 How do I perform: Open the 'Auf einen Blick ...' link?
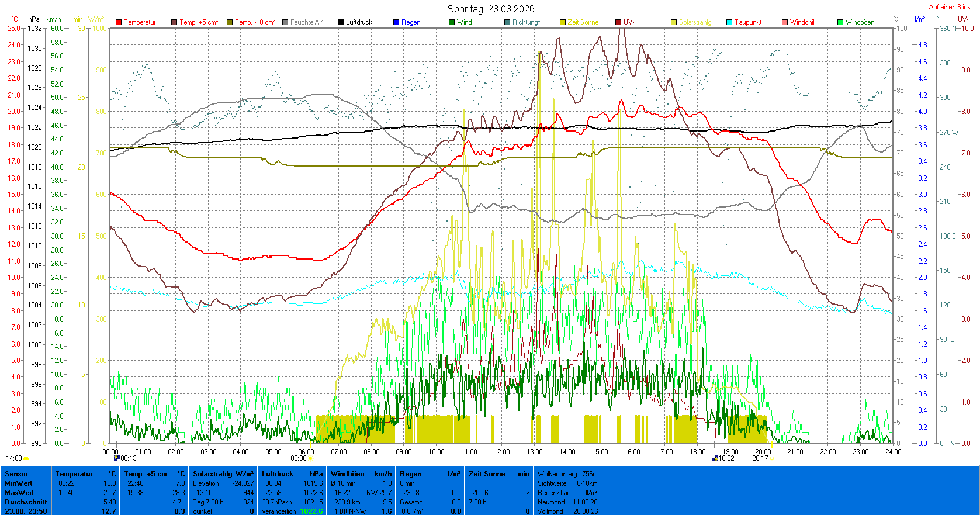[953, 7]
